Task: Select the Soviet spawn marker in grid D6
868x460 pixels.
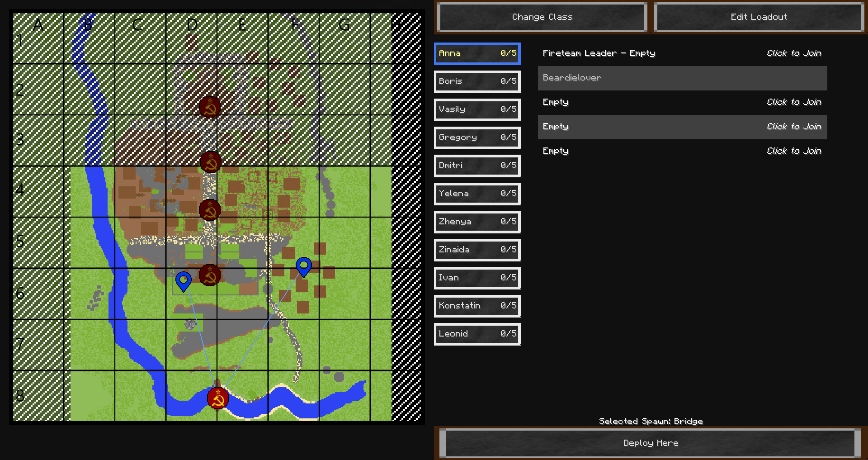Action: 210,275
